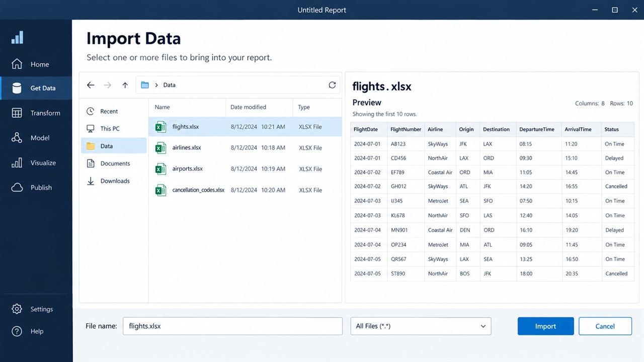Click the Publish cloud icon
This screenshot has height=362, width=644.
tap(17, 188)
